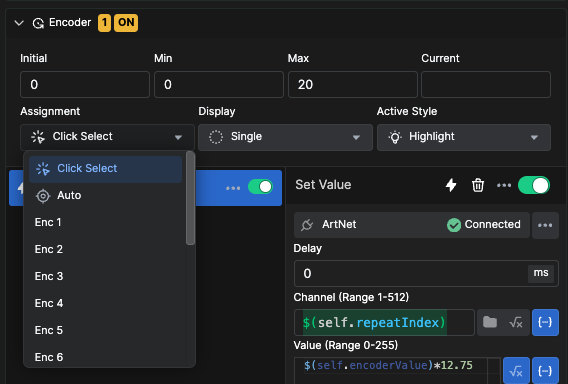Click the Value blue braces variable button

pyautogui.click(x=545, y=371)
